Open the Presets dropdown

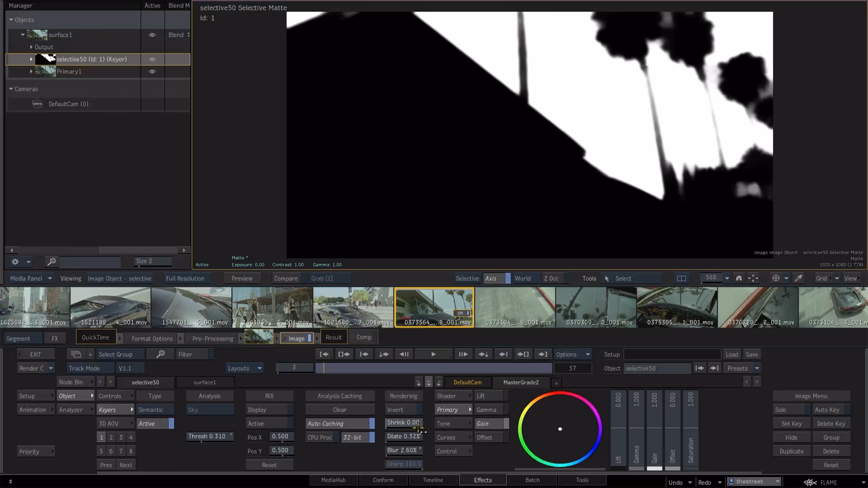click(x=743, y=368)
